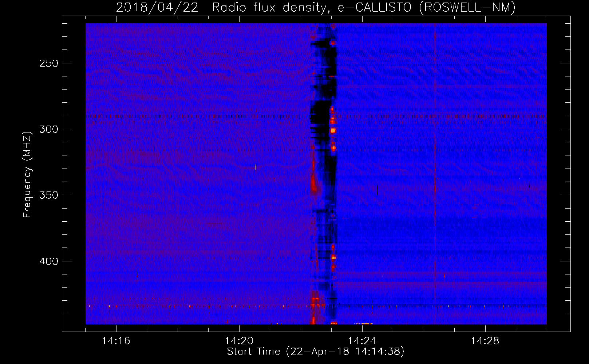Click the 14:16 time tick label

(116, 341)
